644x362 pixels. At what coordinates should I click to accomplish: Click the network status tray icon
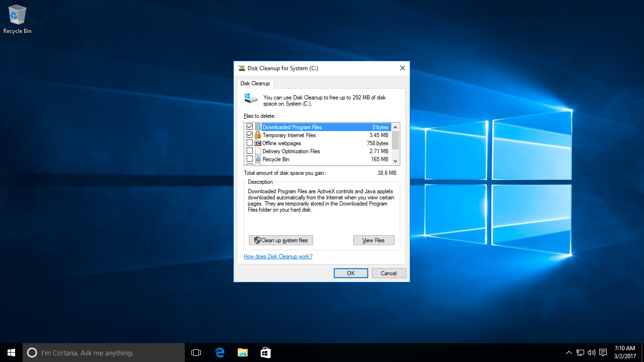coord(579,352)
